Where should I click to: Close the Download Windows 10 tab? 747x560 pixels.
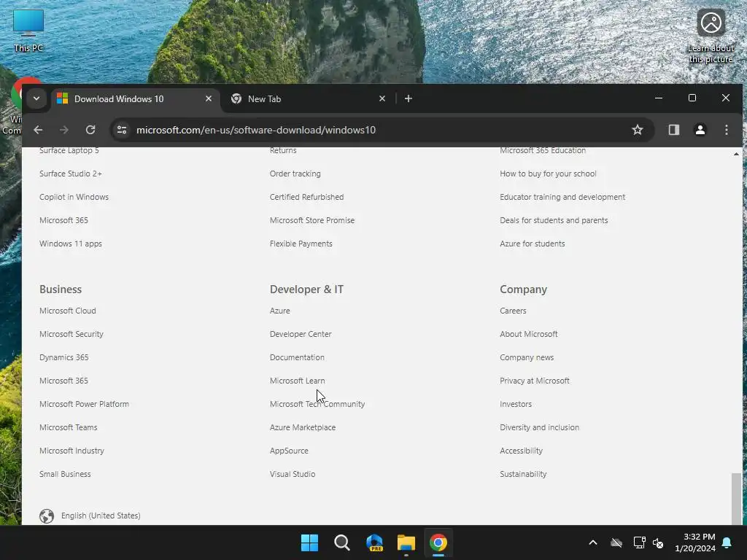coord(208,98)
